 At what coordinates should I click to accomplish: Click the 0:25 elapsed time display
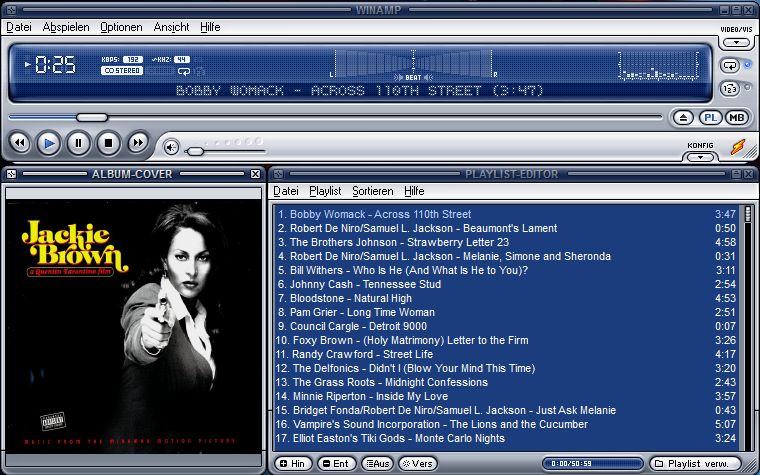coord(55,64)
